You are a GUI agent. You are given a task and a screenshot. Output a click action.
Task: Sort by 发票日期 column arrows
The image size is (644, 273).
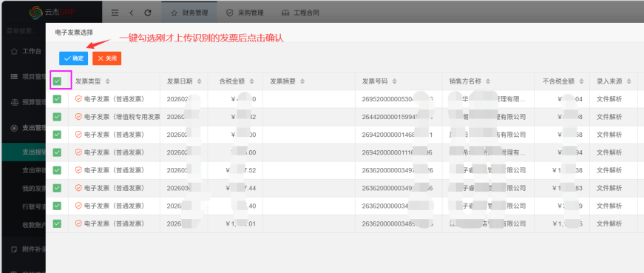(x=199, y=81)
